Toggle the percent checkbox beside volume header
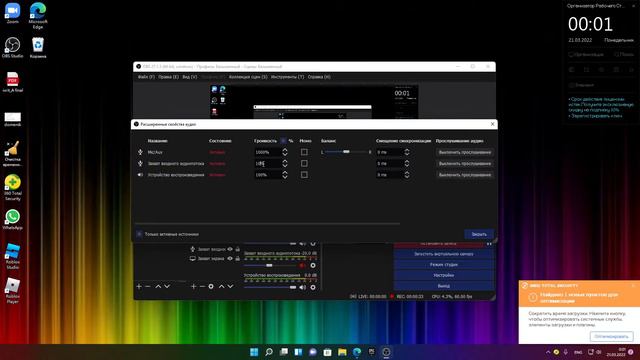 [283, 140]
